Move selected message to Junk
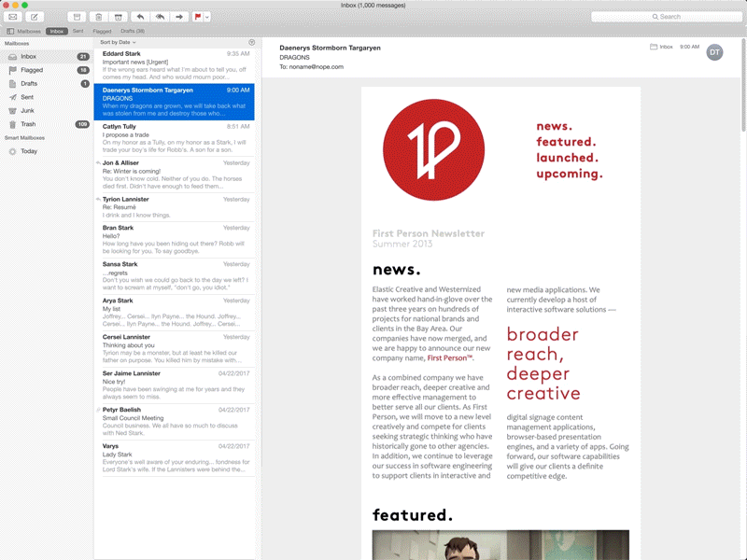 point(119,17)
